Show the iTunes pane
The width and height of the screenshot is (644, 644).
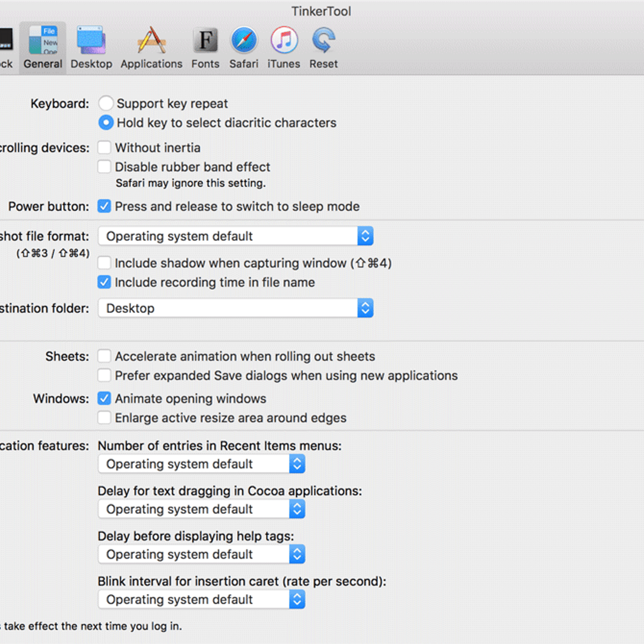coord(284,48)
